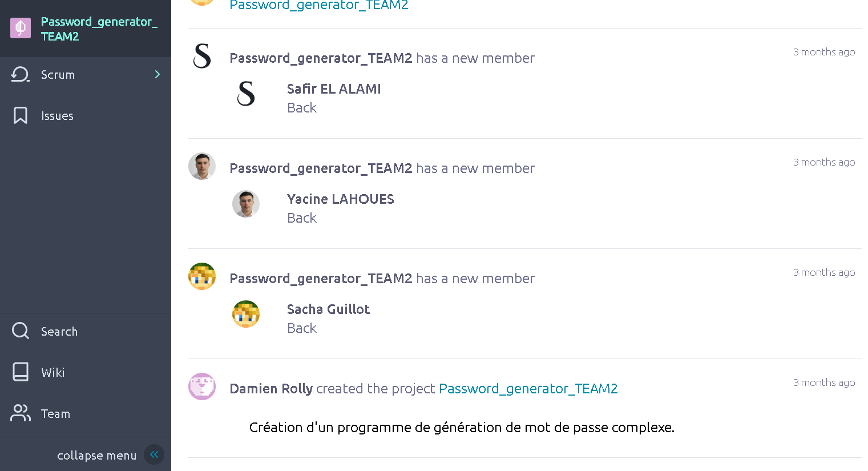The image size is (868, 471).
Task: Select Issues in the sidebar
Action: point(57,116)
